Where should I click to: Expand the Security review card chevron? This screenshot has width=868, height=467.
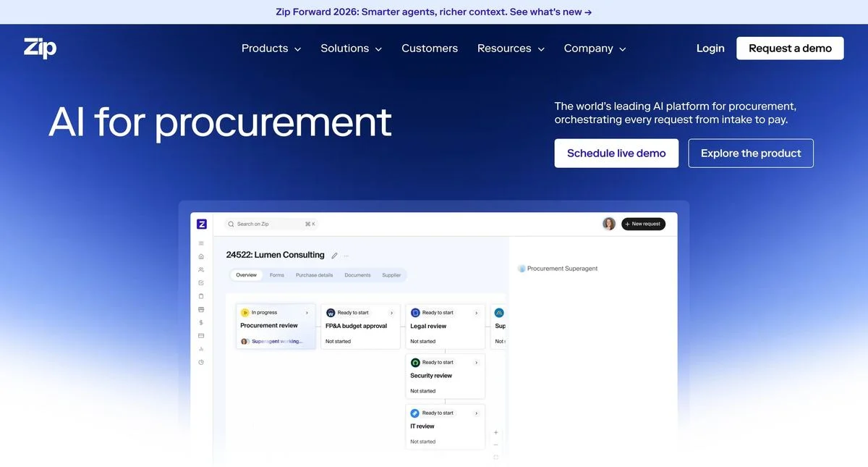click(476, 363)
